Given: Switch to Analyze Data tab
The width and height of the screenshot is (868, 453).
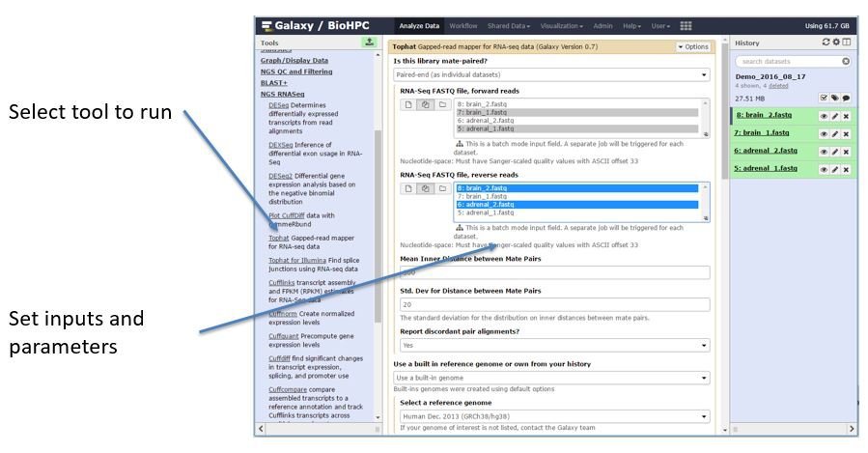Looking at the screenshot, I should (x=419, y=26).
